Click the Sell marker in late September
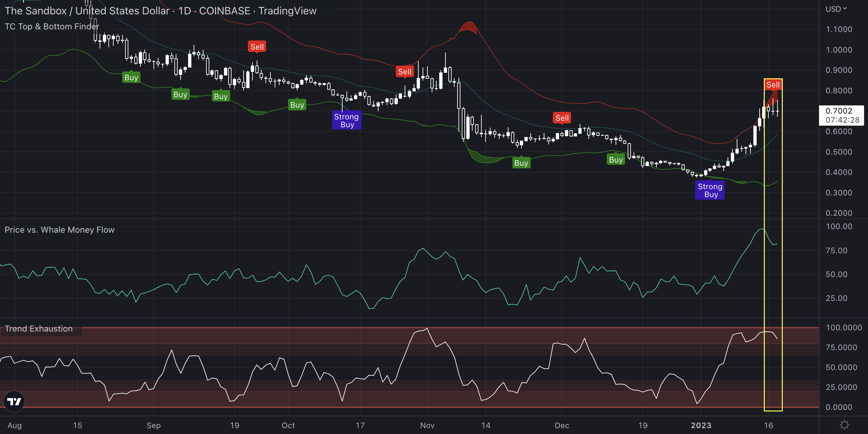Viewport: 868px width, 434px height. point(257,47)
